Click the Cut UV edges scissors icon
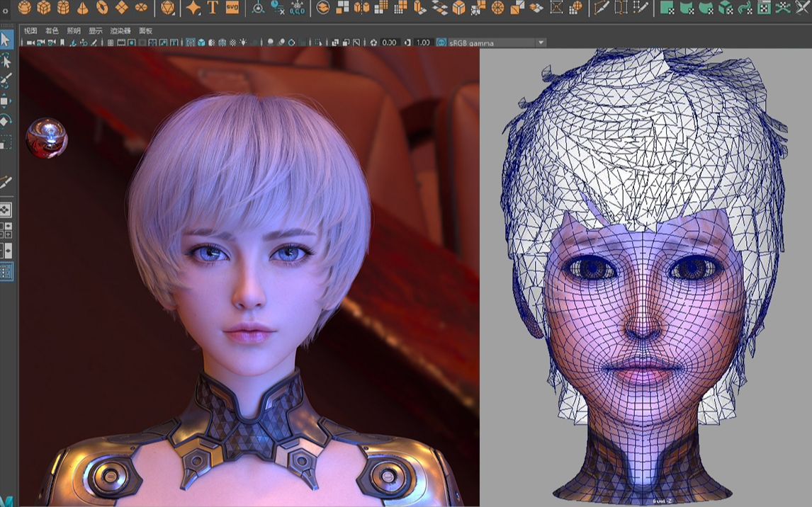Image resolution: width=812 pixels, height=507 pixels. 803,7
